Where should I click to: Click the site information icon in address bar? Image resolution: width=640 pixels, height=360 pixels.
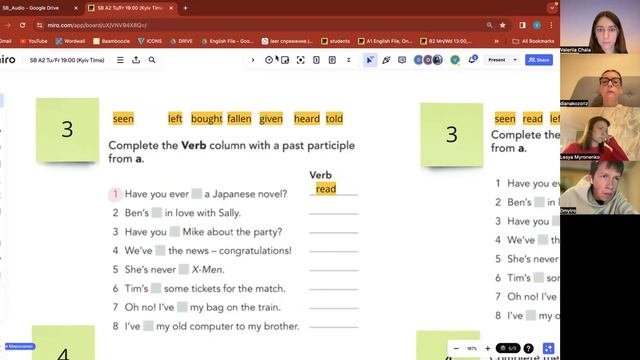tap(40, 25)
